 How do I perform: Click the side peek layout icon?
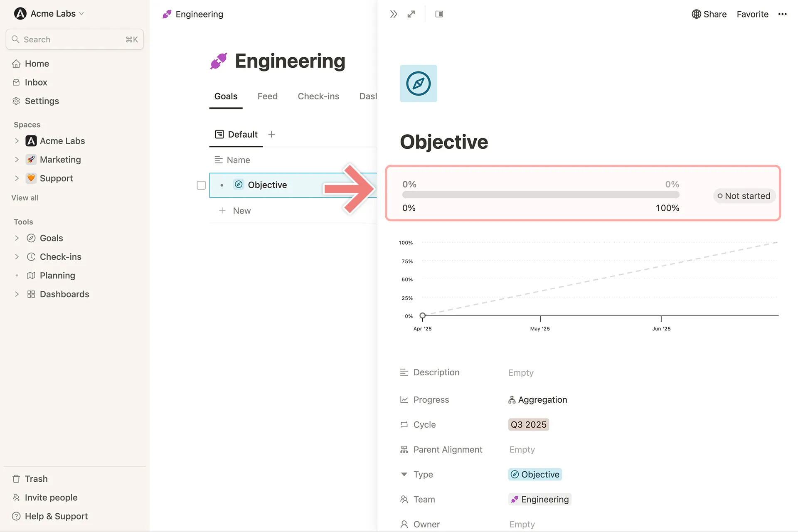439,14
